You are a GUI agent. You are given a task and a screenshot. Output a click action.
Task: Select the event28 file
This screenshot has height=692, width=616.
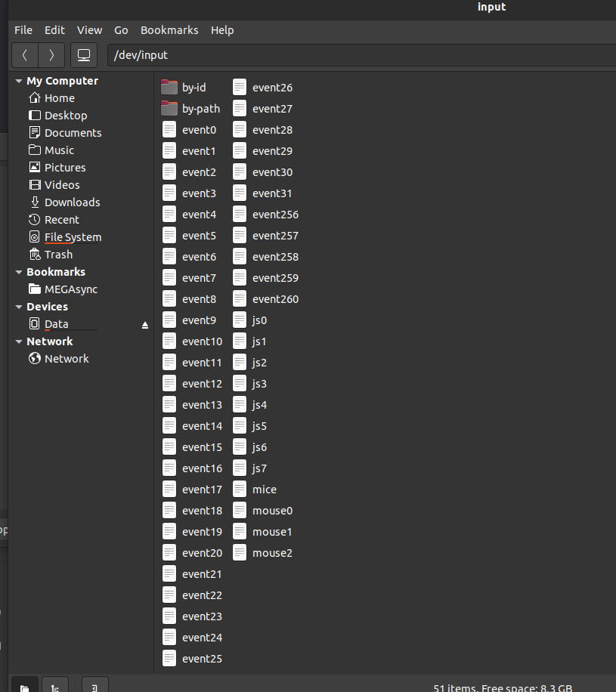point(263,130)
